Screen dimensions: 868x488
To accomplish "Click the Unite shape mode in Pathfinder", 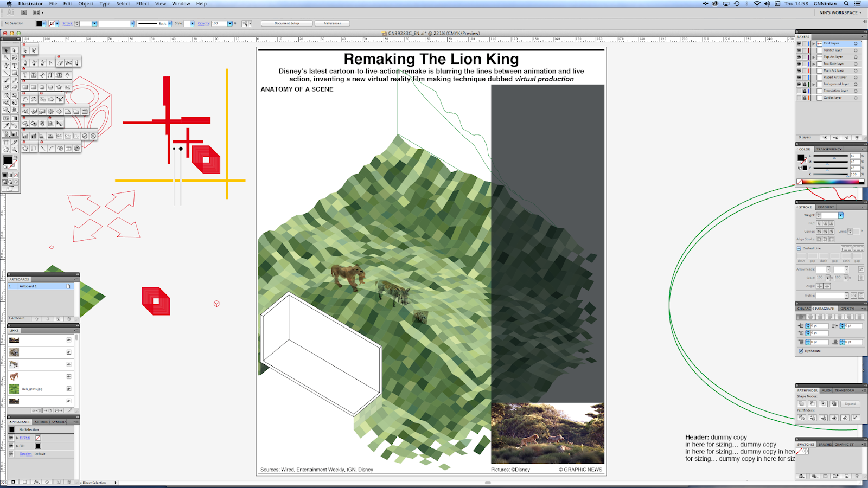I will pos(801,403).
